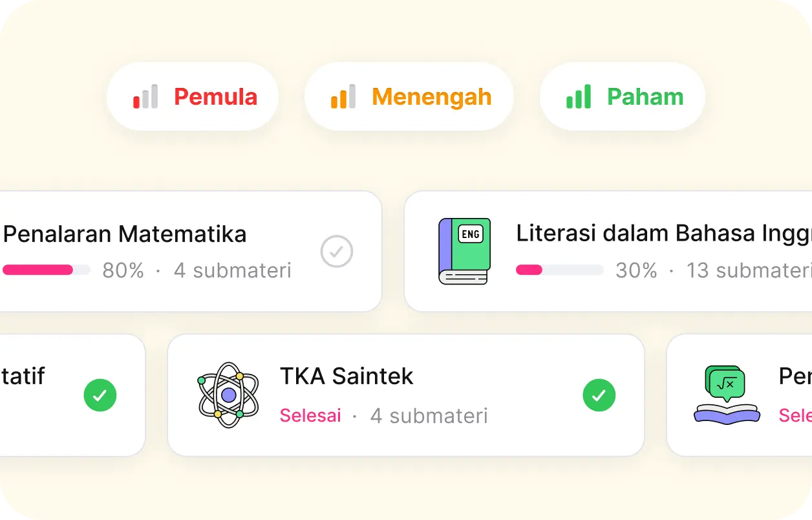The height and width of the screenshot is (520, 812).
Task: Click the ENG book icon
Action: (464, 252)
